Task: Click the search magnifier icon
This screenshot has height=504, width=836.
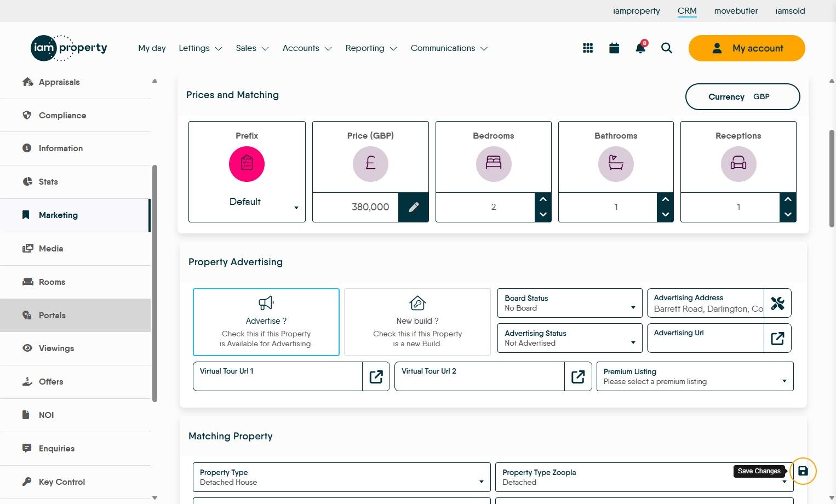Action: tap(667, 48)
